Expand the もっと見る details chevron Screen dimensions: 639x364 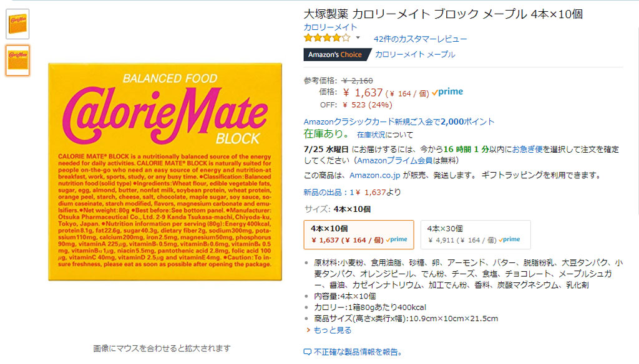point(308,330)
